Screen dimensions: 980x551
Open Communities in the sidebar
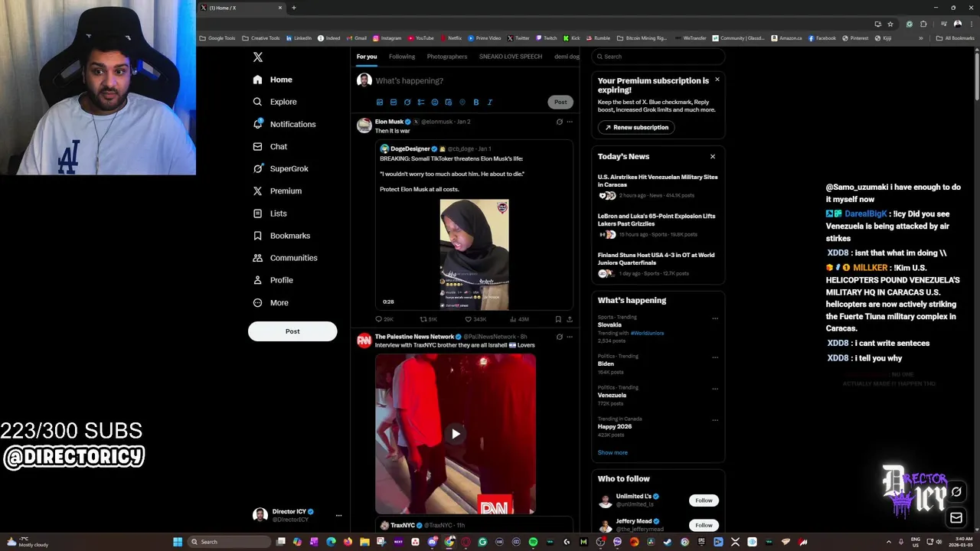pyautogui.click(x=285, y=258)
